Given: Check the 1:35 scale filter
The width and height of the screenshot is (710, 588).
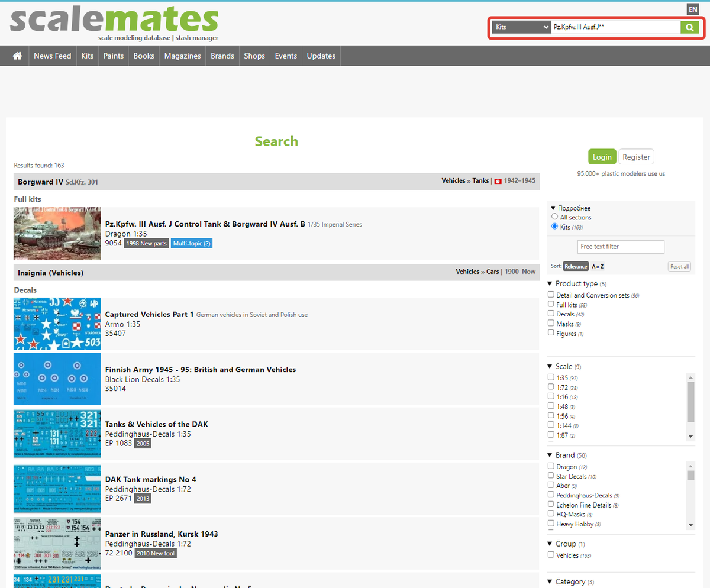Looking at the screenshot, I should 551,377.
